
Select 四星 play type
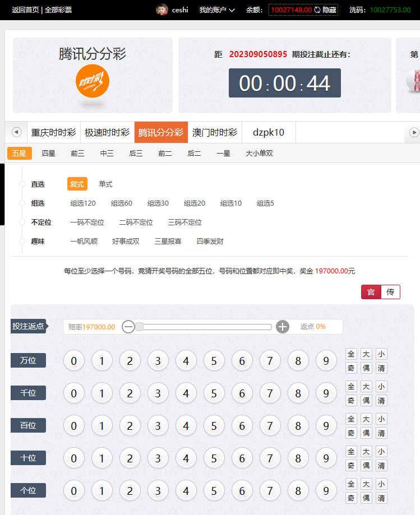click(x=49, y=154)
